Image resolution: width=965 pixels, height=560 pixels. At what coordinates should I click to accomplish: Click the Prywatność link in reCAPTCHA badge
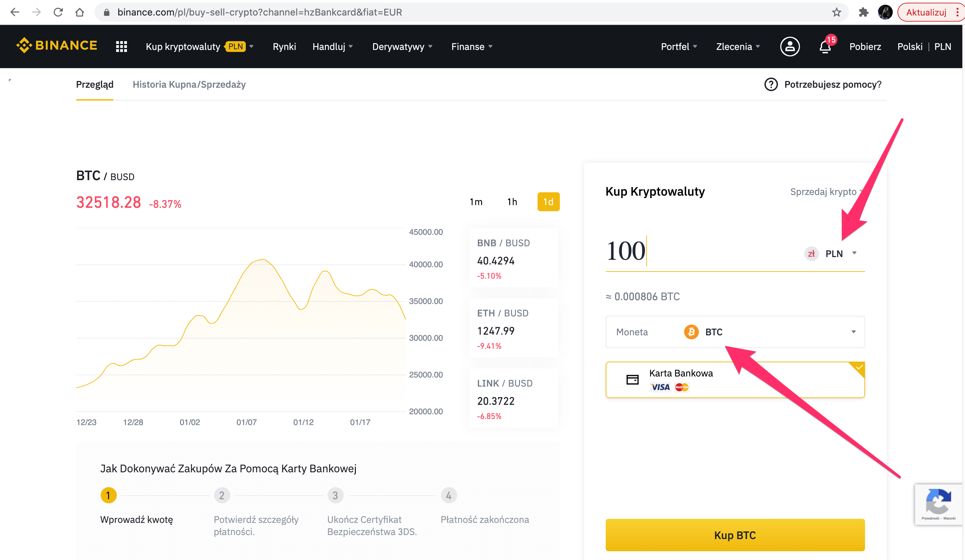coord(930,518)
